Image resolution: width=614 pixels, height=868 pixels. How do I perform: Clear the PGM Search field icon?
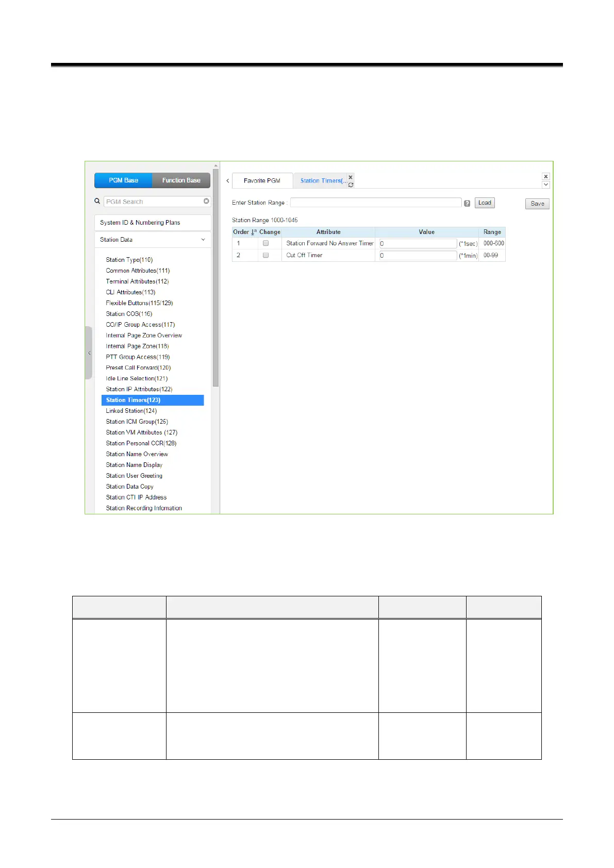click(x=206, y=202)
